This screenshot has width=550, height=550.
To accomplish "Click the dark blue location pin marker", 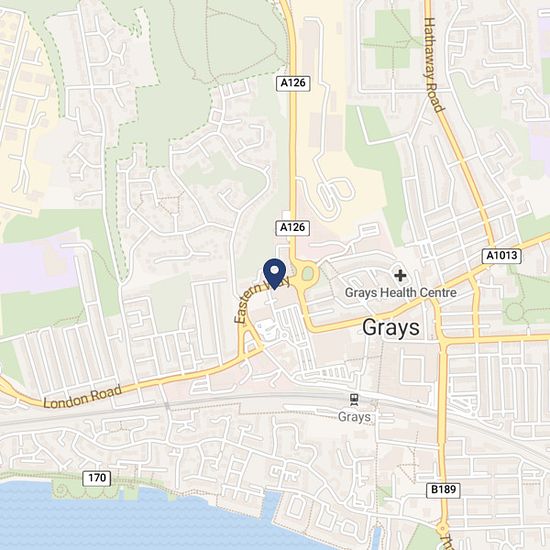I will [x=275, y=274].
